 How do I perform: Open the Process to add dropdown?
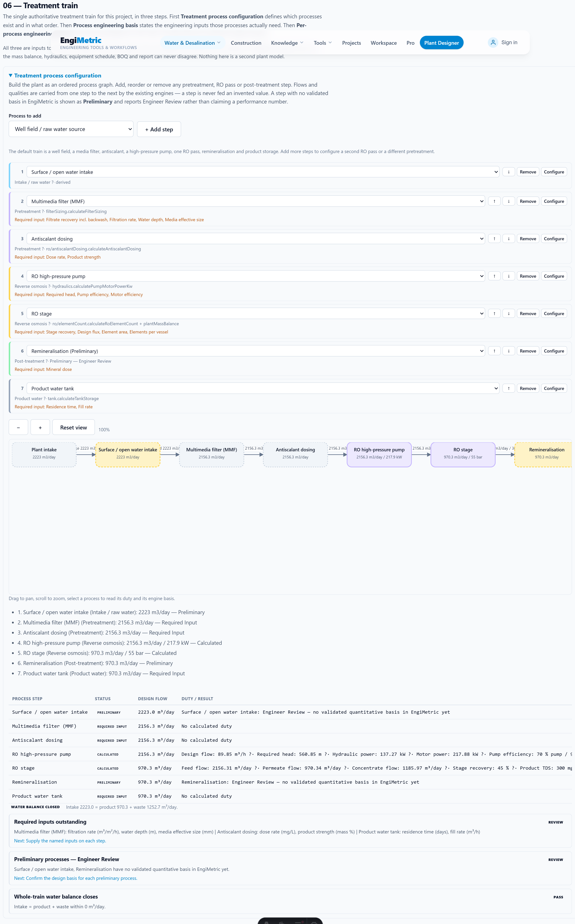tap(71, 129)
